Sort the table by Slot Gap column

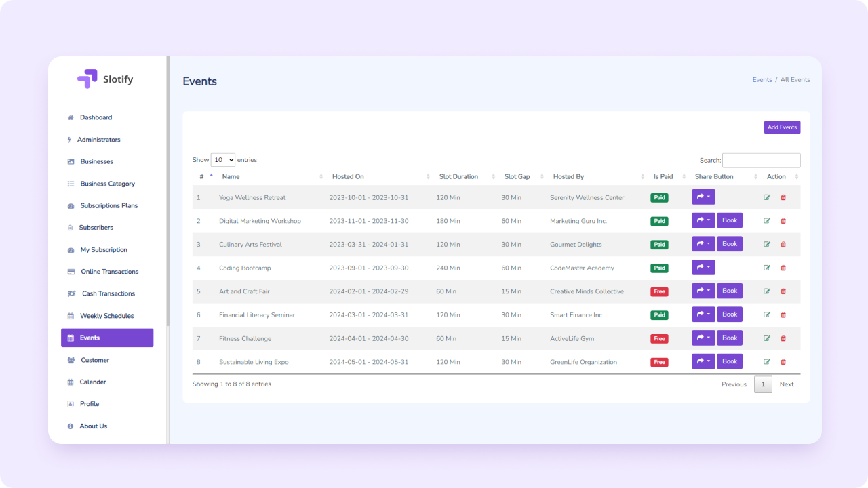point(523,177)
